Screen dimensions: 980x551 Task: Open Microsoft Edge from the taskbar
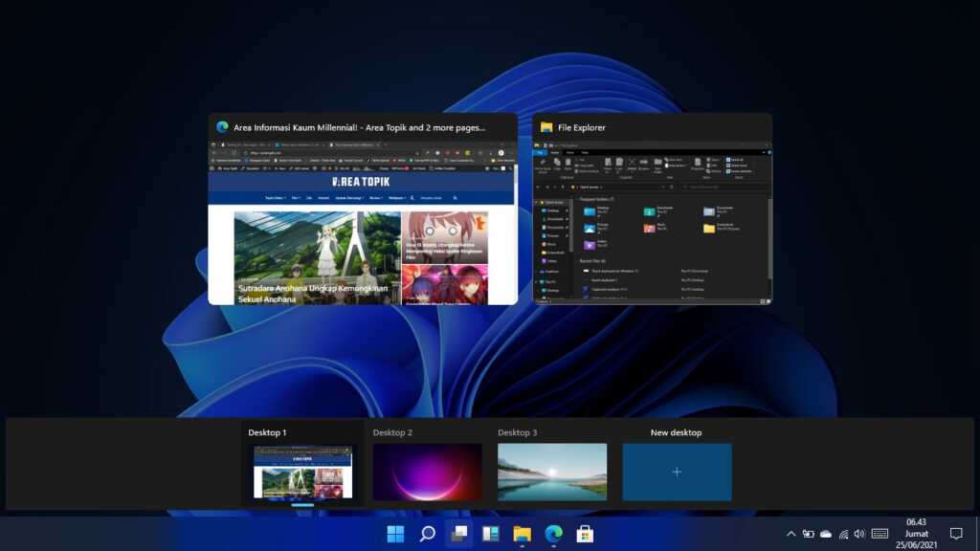pos(554,534)
